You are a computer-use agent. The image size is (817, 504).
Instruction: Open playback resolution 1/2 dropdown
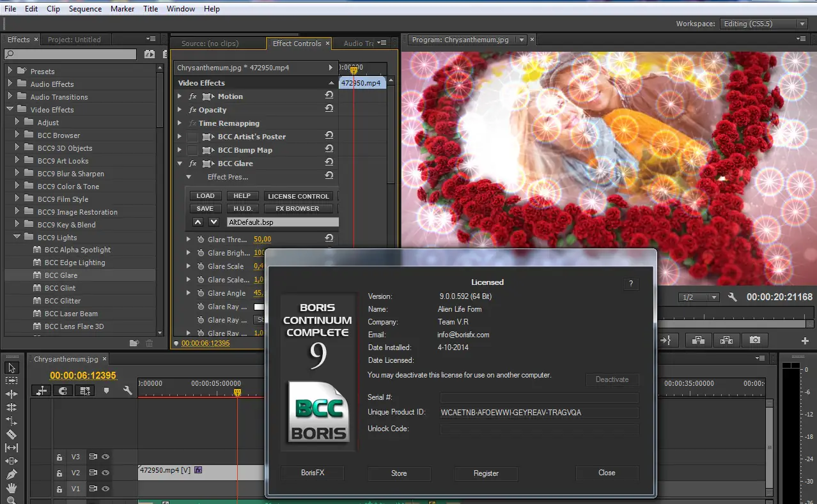699,297
